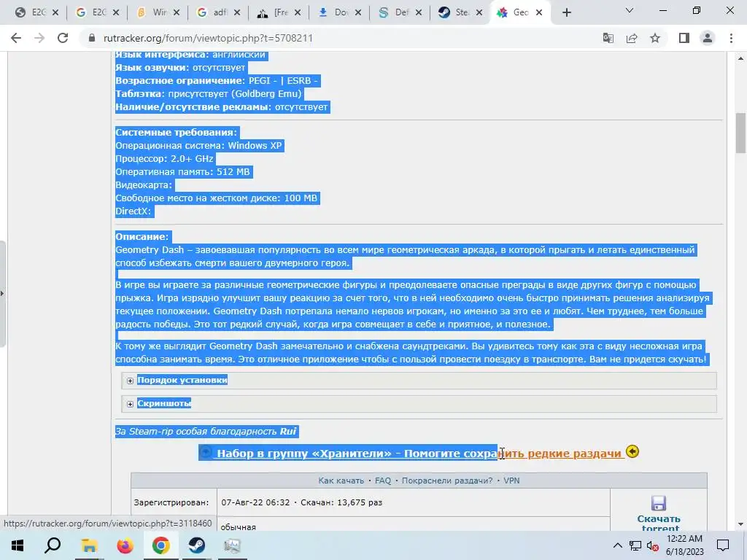This screenshot has width=747, height=560.
Task: Share this page via the share icon
Action: [632, 38]
